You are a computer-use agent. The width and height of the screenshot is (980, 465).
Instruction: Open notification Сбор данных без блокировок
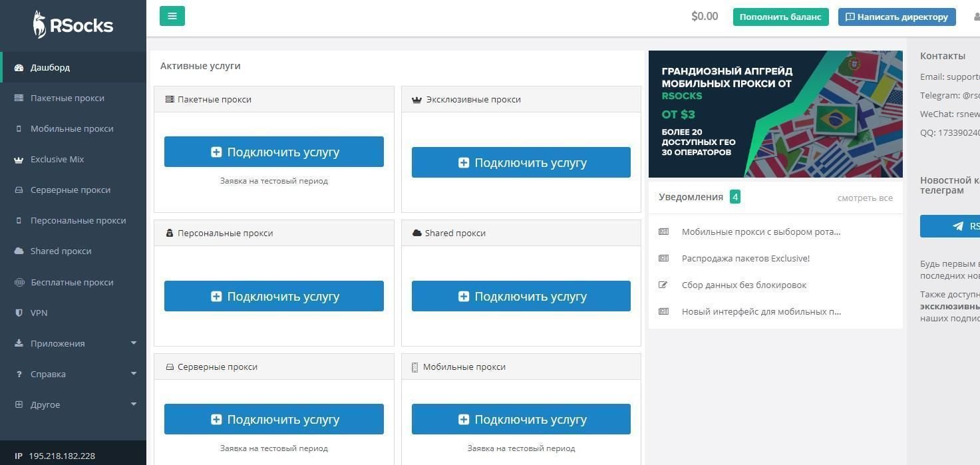coord(744,285)
